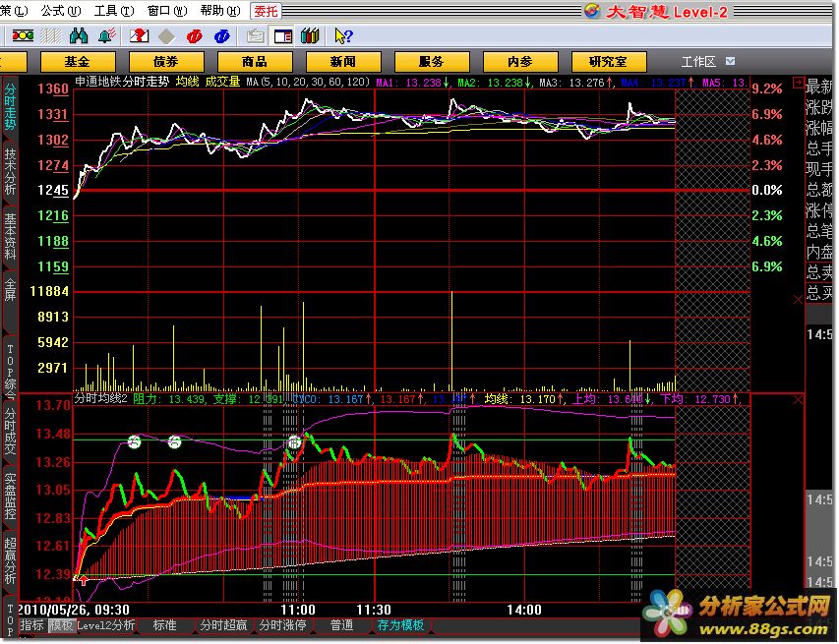This screenshot has width=839, height=644.
Task: Toggle the 模板 selector at bottom left
Action: 61,625
